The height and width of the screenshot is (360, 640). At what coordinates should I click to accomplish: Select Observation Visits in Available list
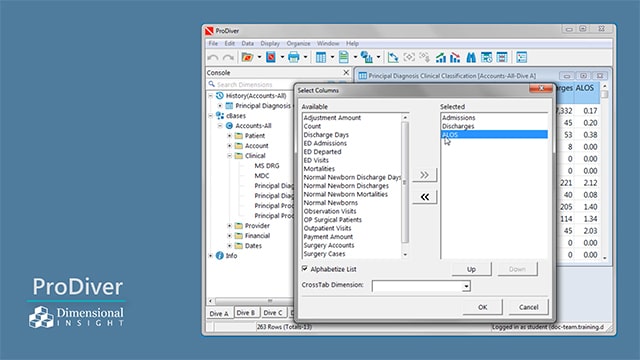click(x=330, y=211)
